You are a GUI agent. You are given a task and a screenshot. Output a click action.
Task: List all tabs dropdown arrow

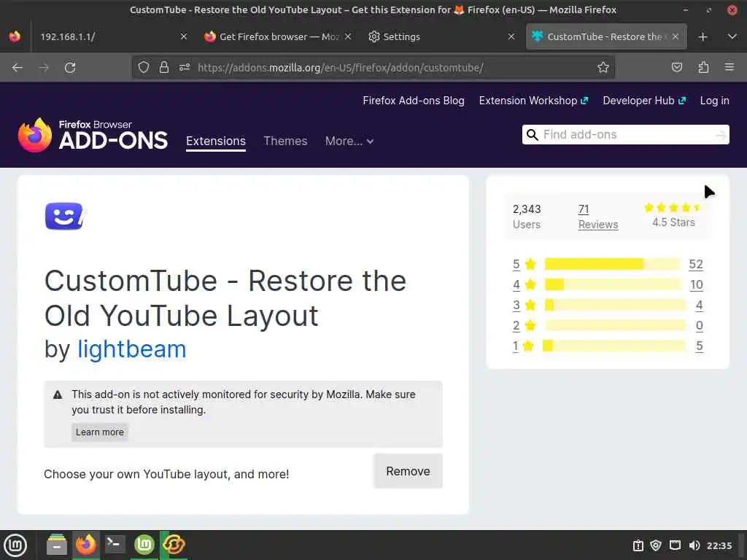[732, 36]
